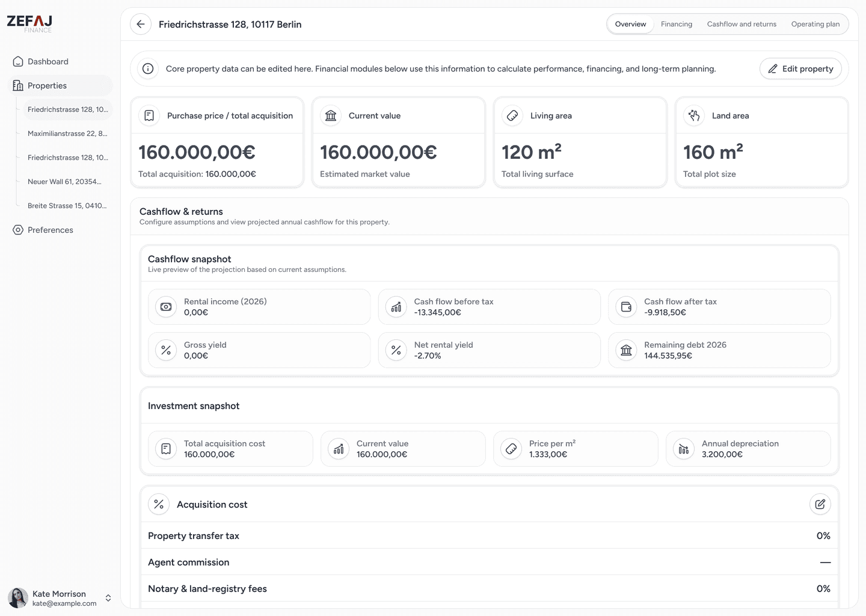Screen dimensions: 866x616
Task: Click the Cashflow & returns heading
Action: [181, 212]
